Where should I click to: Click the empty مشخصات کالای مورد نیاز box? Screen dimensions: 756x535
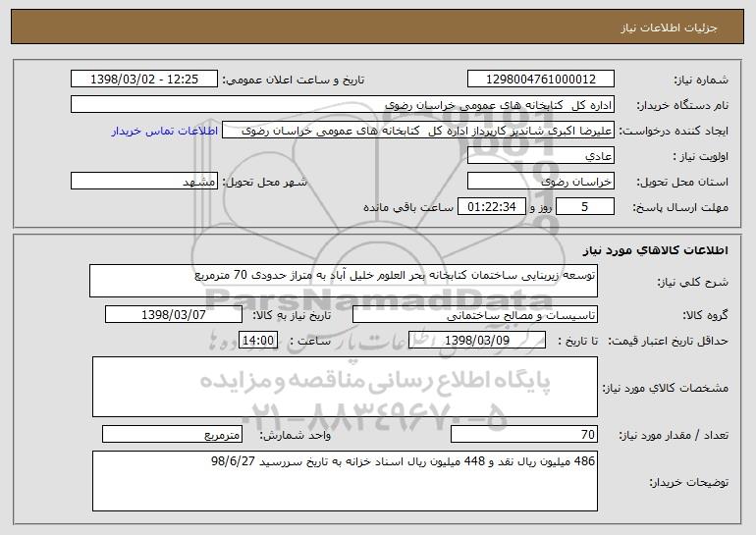click(x=344, y=386)
